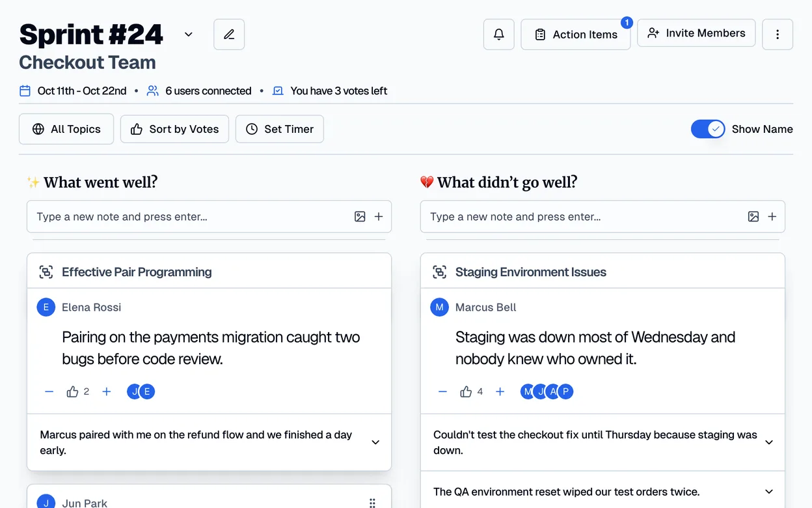
Task: Click the Invite Members button
Action: [696, 33]
